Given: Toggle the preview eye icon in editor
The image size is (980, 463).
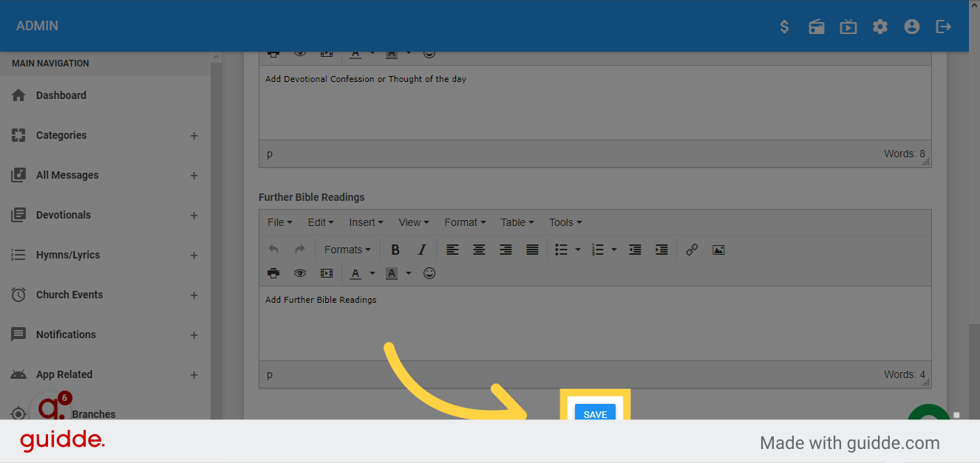Looking at the screenshot, I should pos(300,273).
